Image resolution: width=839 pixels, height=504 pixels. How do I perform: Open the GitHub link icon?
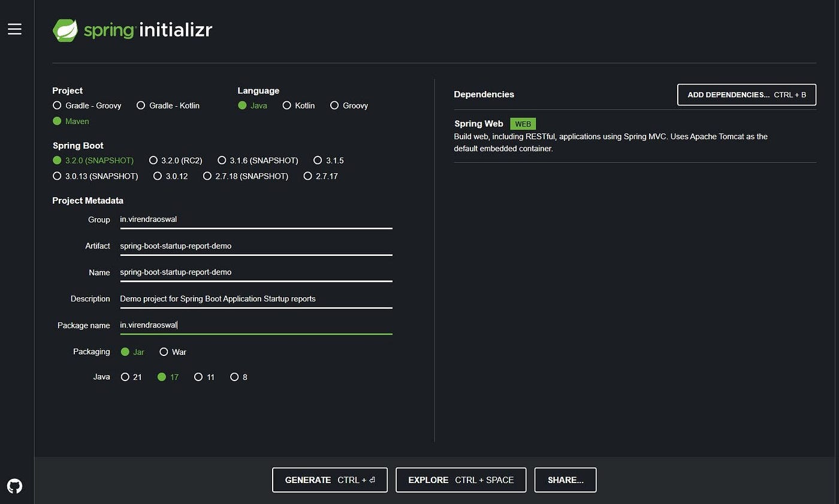[x=14, y=485]
